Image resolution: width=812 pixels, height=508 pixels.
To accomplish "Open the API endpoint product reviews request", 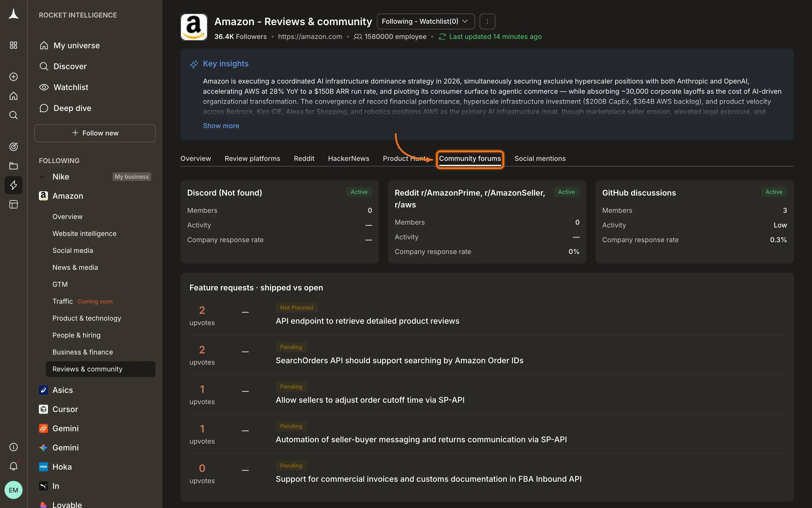I will [x=367, y=321].
